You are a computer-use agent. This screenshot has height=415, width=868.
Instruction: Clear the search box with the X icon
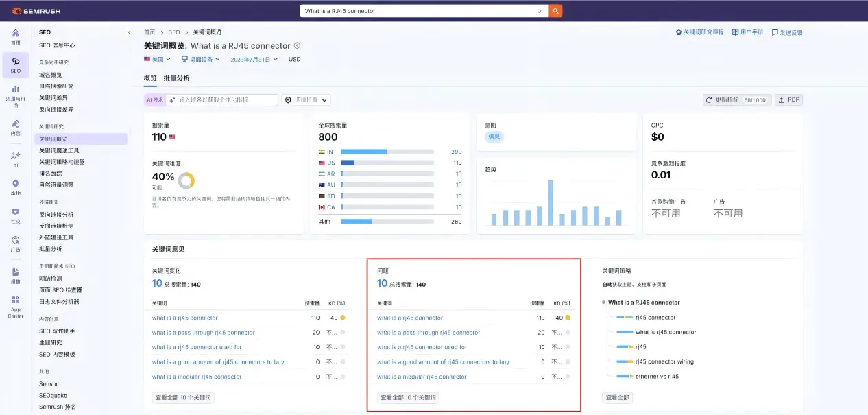[540, 11]
